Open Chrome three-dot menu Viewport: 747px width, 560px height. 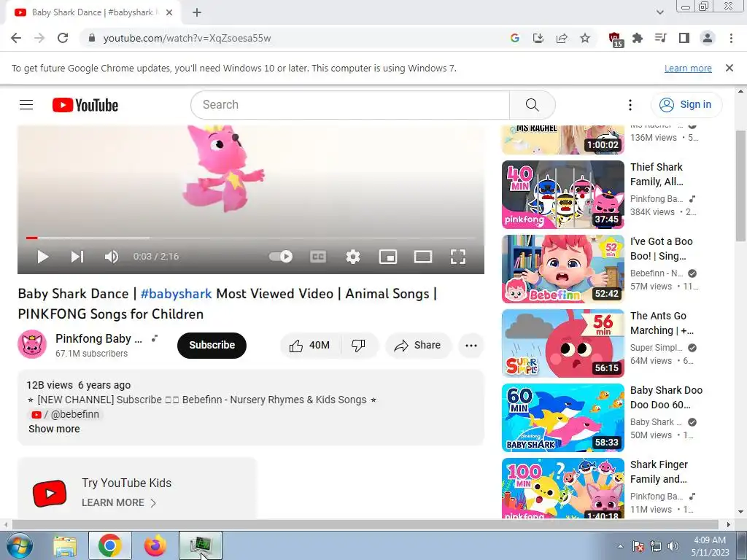click(731, 38)
